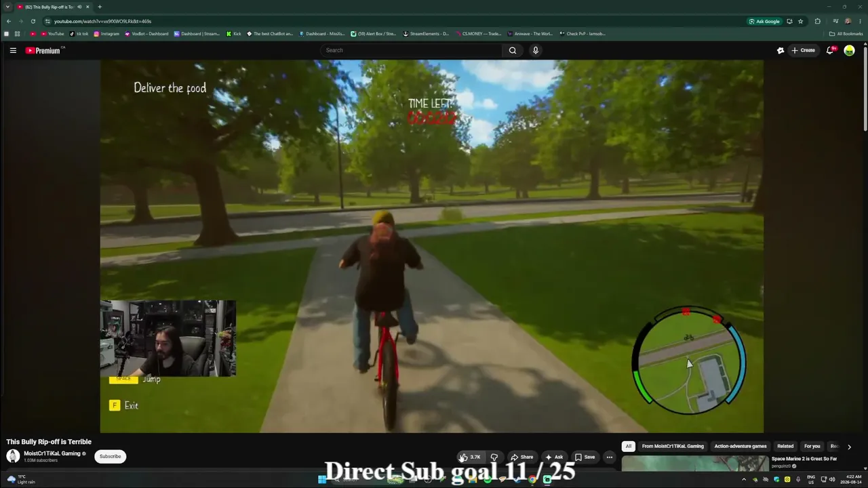This screenshot has height=488, width=868.
Task: Open the VoxBot Dashboard bookmark
Action: click(146, 34)
